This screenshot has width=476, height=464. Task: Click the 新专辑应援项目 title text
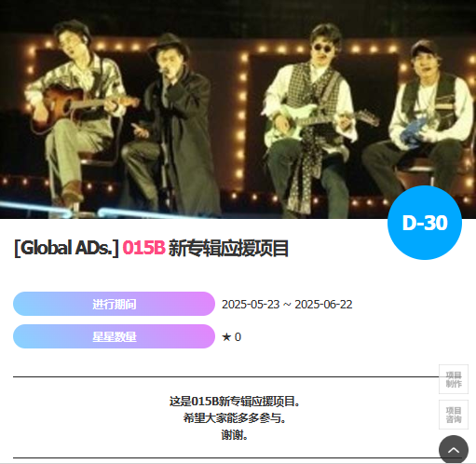coord(228,248)
